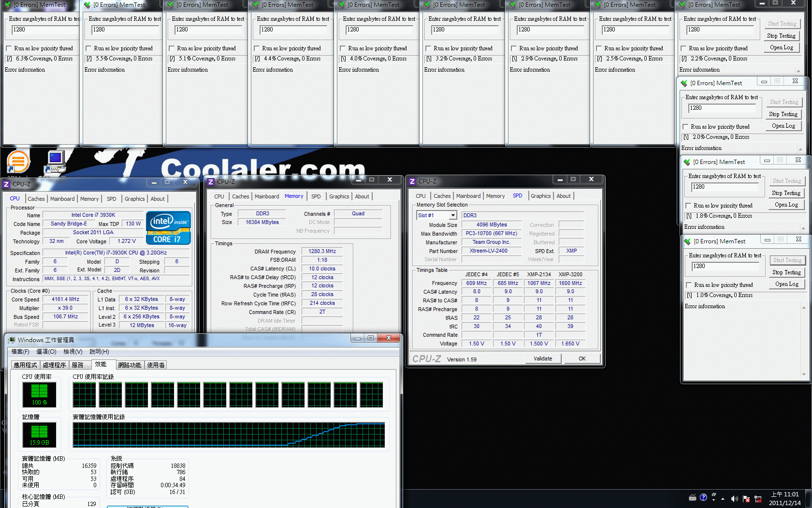This screenshot has width=812, height=508.
Task: Open the computer shortcut icon on the desktop
Action: 56,162
